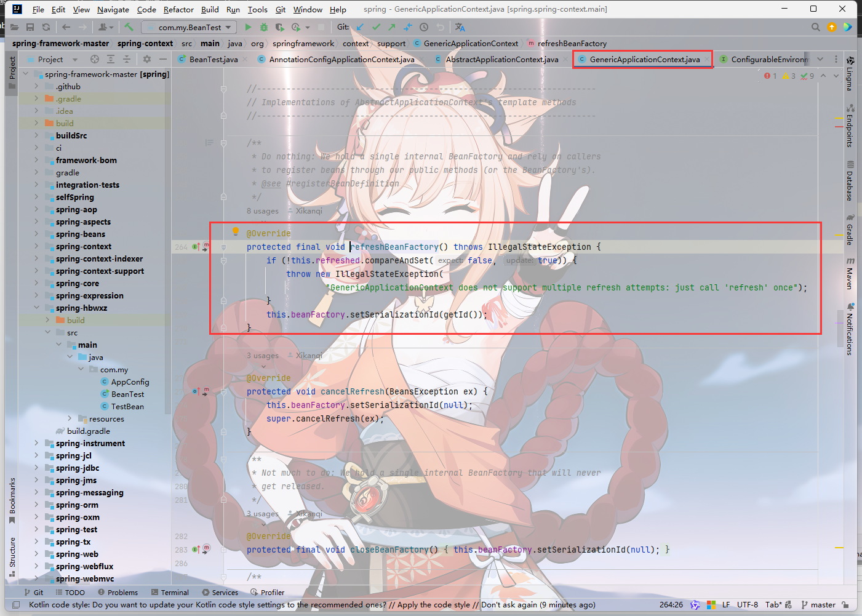This screenshot has height=616, width=862.
Task: Run com.my.BeanTest with the green play icon
Action: 248,27
